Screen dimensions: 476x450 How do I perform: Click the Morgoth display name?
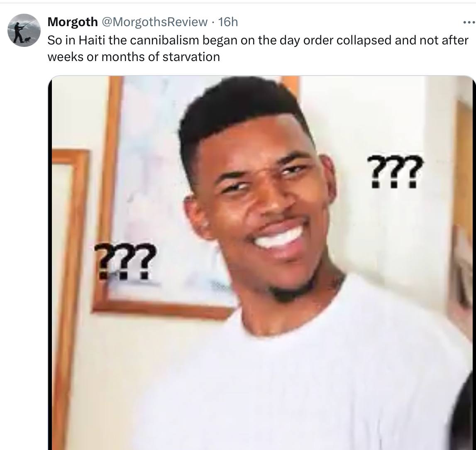click(x=73, y=22)
